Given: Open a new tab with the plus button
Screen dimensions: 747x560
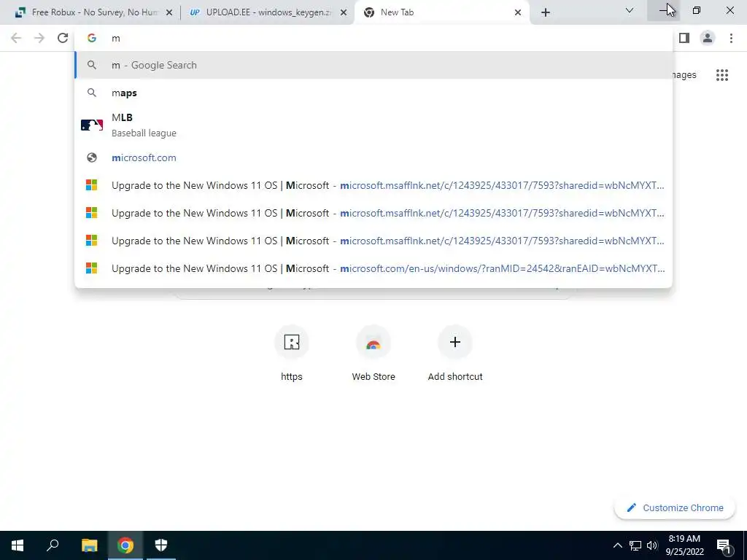Looking at the screenshot, I should 546,12.
